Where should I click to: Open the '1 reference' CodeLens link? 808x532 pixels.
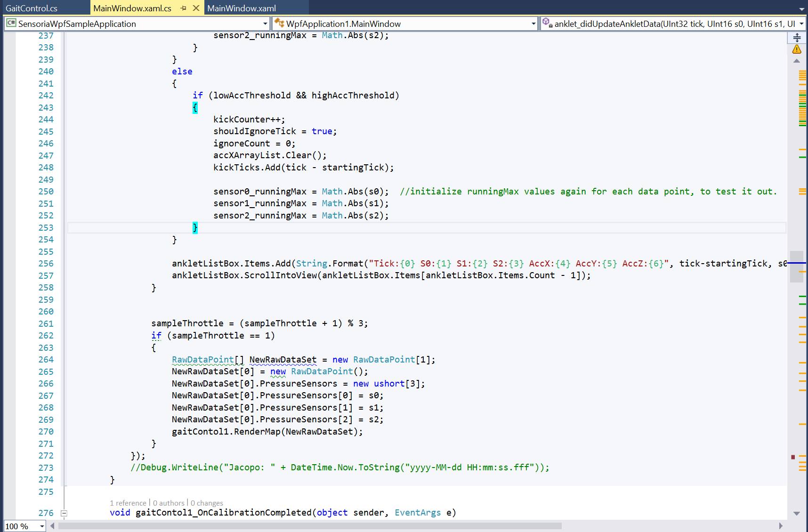coord(128,503)
